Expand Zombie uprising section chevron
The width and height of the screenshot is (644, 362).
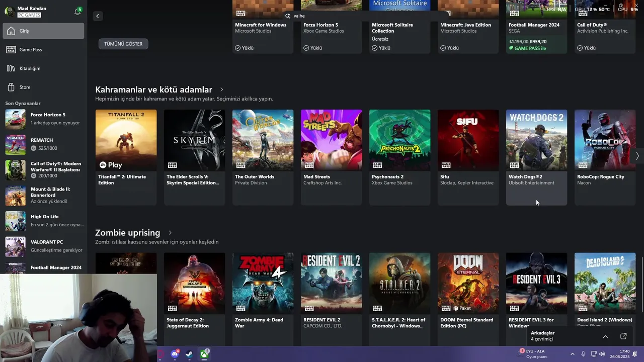(170, 233)
